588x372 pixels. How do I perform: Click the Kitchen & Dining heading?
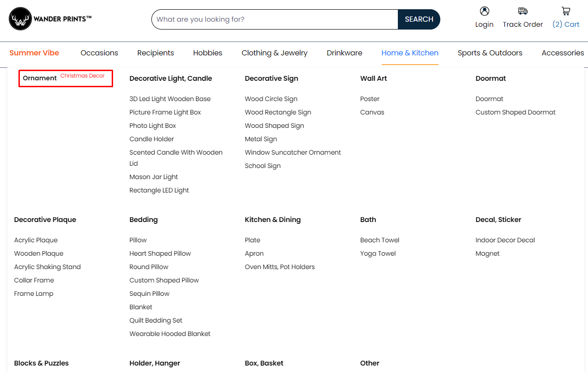pos(273,220)
